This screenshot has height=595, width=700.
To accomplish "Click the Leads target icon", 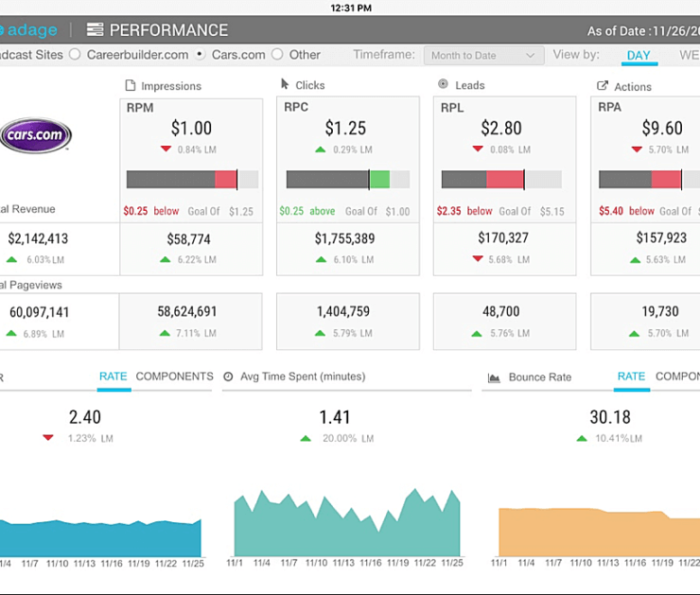I will tap(443, 84).
